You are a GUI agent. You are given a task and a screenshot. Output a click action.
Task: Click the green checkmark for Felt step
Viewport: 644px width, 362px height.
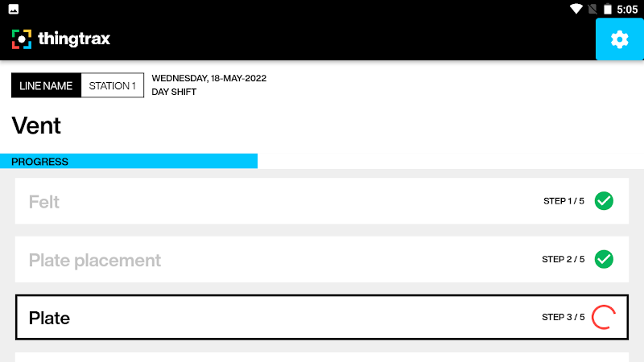click(x=604, y=201)
